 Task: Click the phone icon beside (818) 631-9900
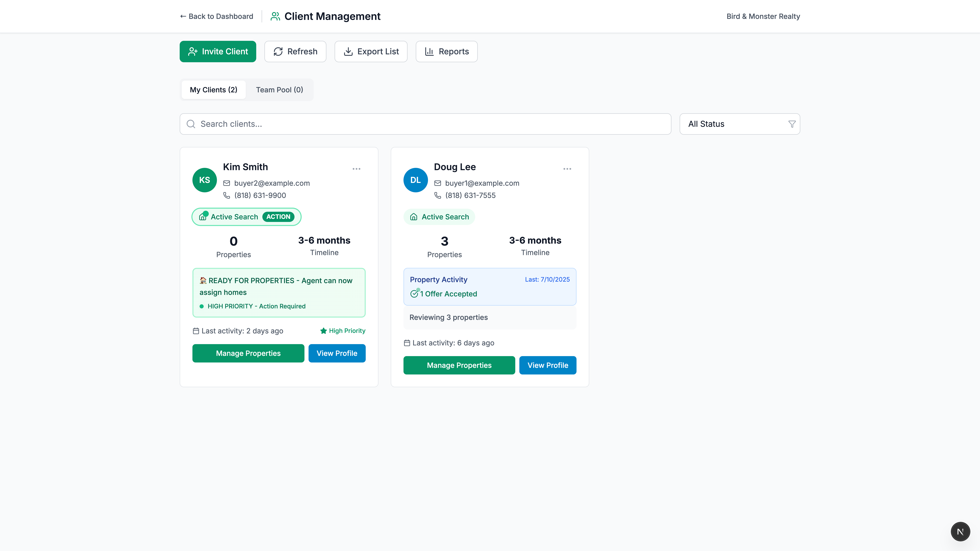[x=227, y=195]
